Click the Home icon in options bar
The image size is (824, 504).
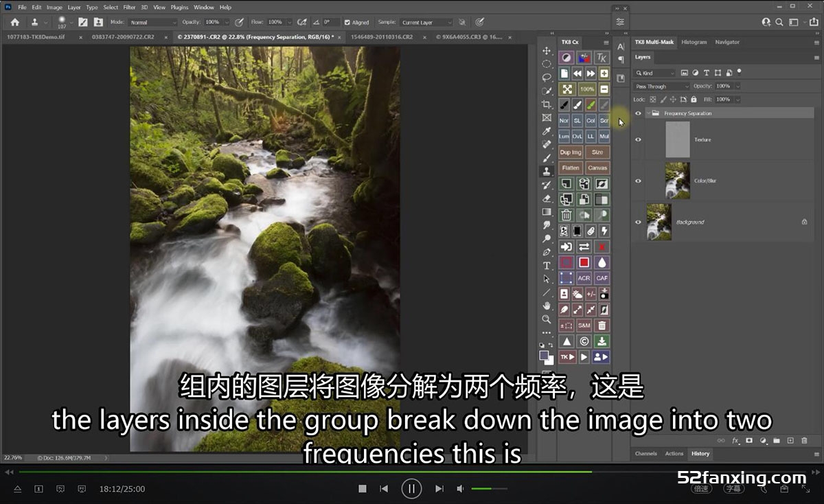14,23
